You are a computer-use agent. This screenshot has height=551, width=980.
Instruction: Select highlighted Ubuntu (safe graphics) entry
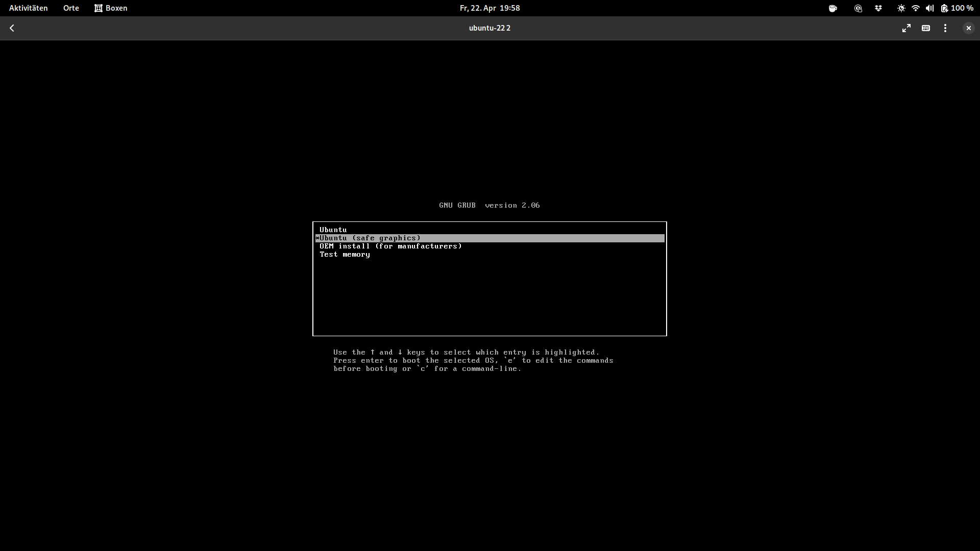pyautogui.click(x=370, y=238)
